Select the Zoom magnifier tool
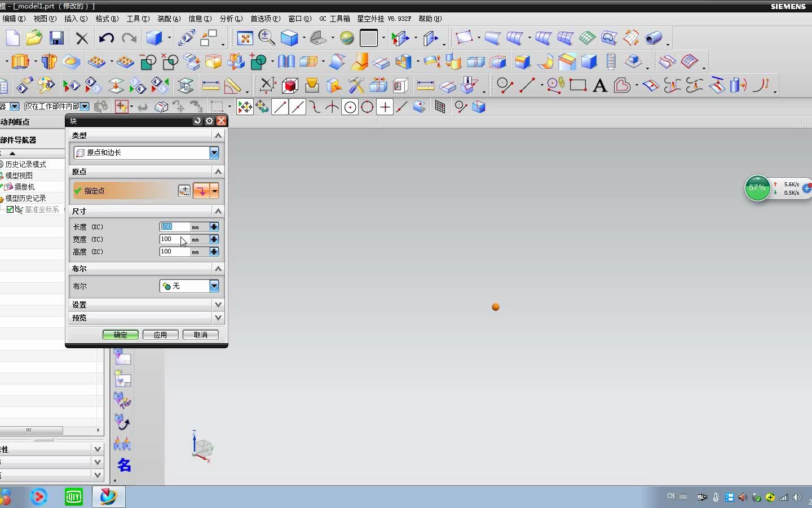 click(267, 38)
